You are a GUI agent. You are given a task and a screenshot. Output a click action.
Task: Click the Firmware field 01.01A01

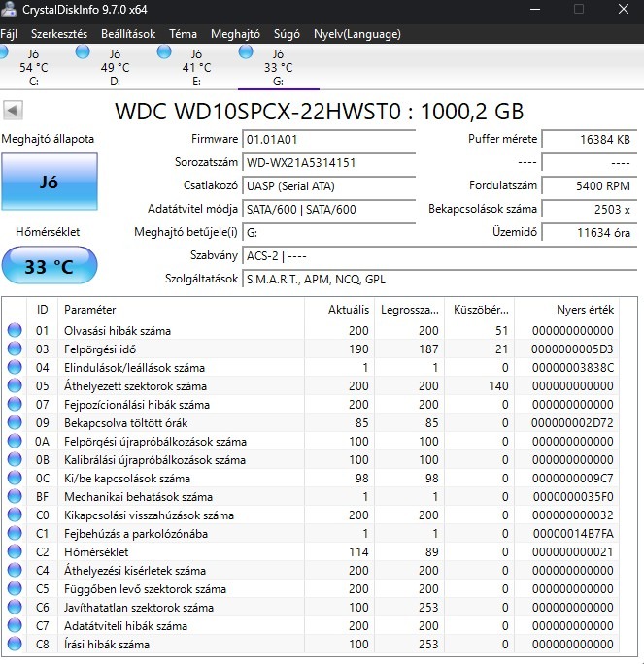328,140
